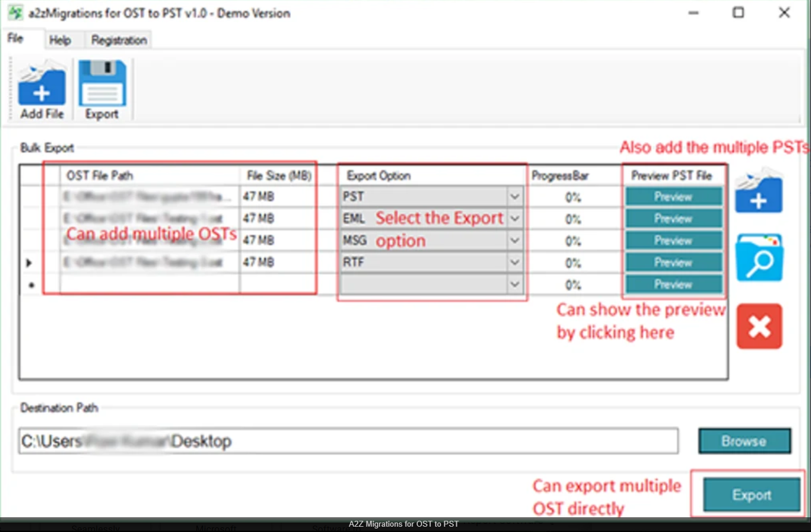The image size is (811, 532).
Task: Click the Browse button
Action: coord(744,441)
